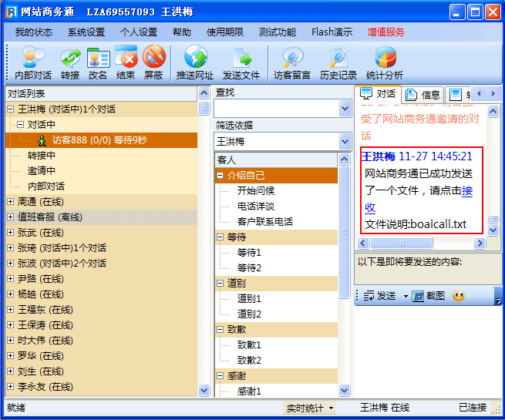This screenshot has width=505, height=420.
Task: Open 访客留言 visitor messages
Action: [292, 62]
